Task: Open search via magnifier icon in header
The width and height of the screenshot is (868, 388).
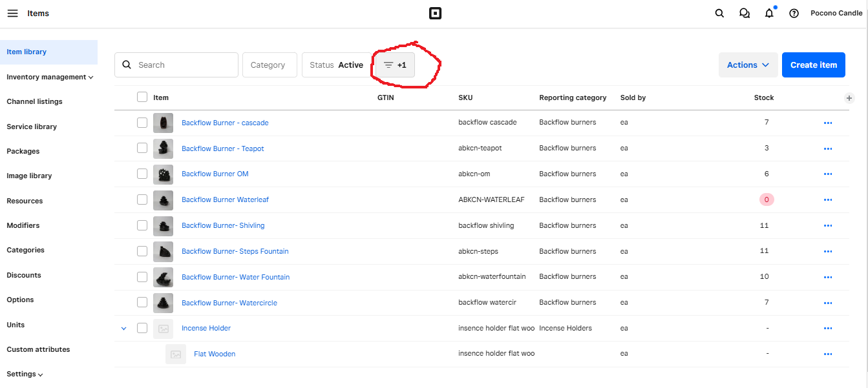Action: (x=719, y=13)
